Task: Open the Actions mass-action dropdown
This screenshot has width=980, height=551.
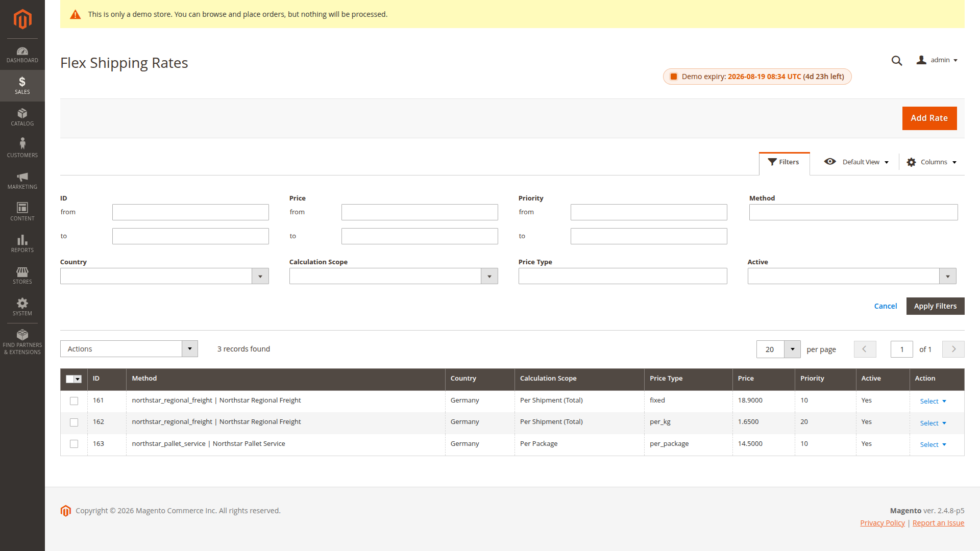Action: [x=129, y=349]
